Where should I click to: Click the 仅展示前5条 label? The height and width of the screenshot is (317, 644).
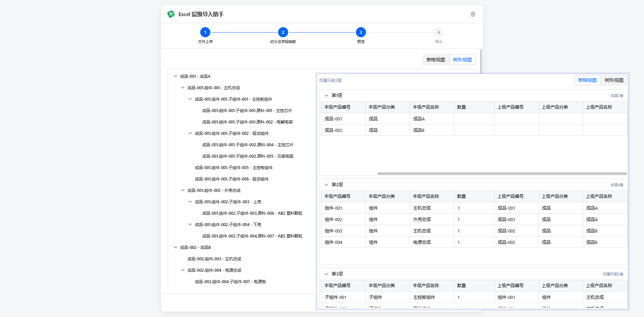point(613,274)
